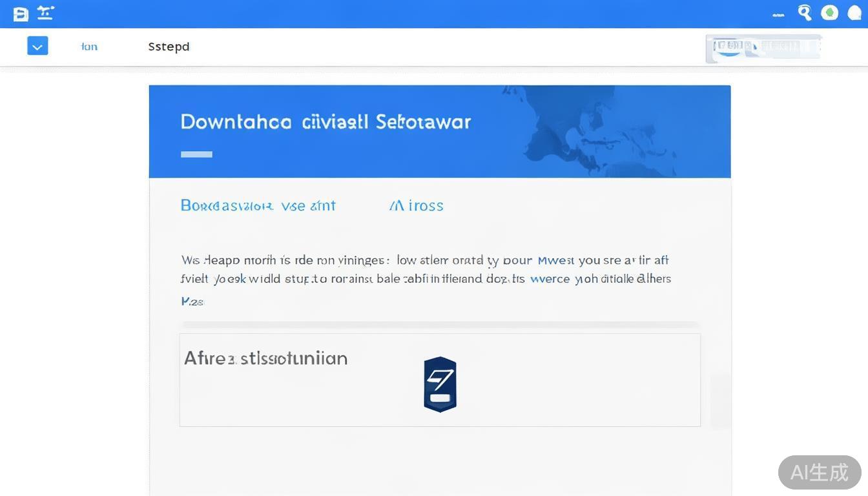Expand the blue chevron dropdown button
Viewport: 868px width, 496px height.
click(37, 46)
